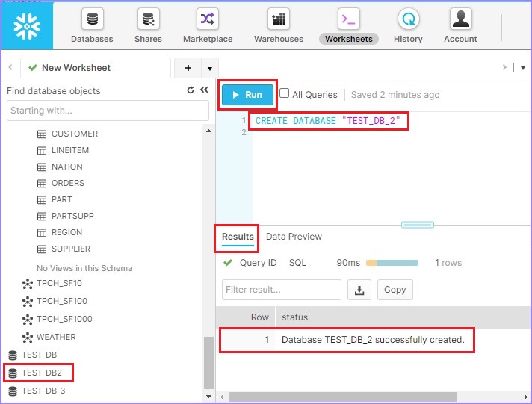Expand the TPCH_SF1000 schema

pos(57,319)
